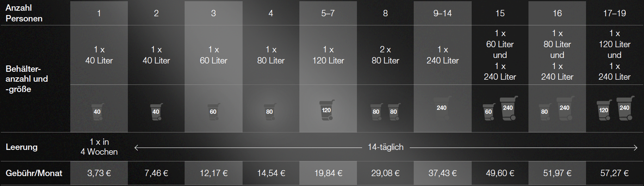Image resolution: width=644 pixels, height=186 pixels.
Task: Click the 120 liter bin icon in the 17–19 persons column
Action: pyautogui.click(x=604, y=110)
